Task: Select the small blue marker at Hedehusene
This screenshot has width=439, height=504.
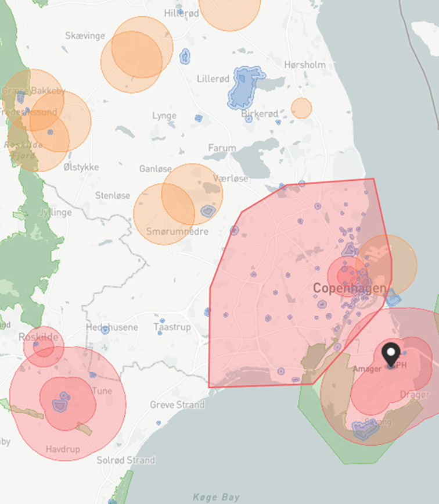Action: (x=105, y=330)
